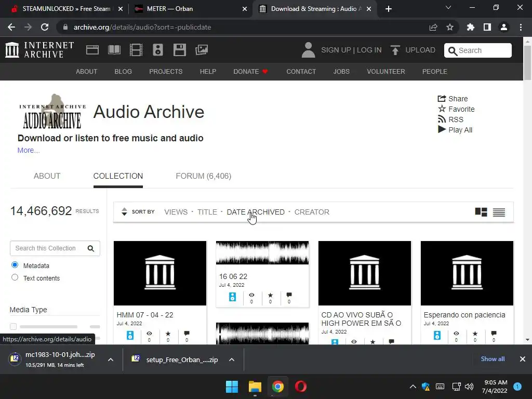Sort by VIEWS
Screen dimensions: 532x399
click(x=176, y=212)
